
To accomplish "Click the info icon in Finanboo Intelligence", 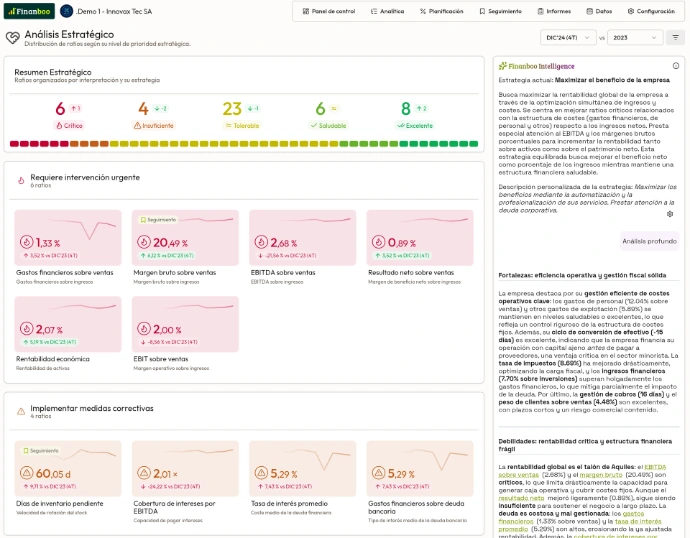I will pos(676,66).
